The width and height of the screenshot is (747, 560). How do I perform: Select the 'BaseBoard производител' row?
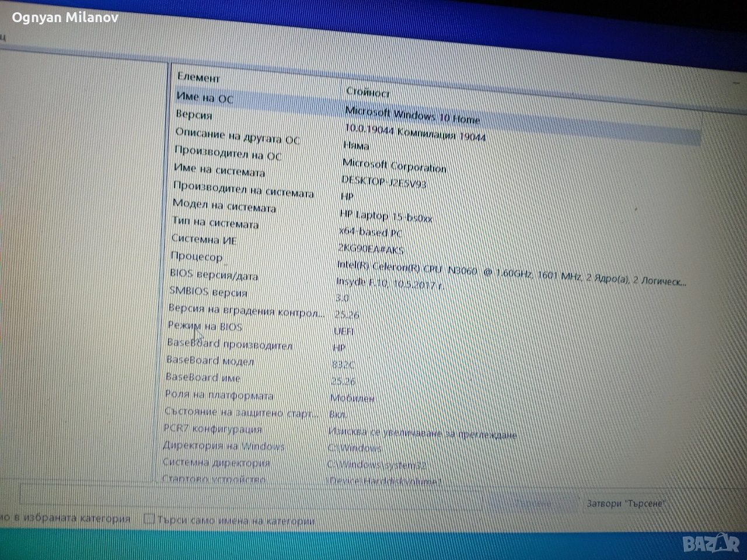[x=229, y=344]
